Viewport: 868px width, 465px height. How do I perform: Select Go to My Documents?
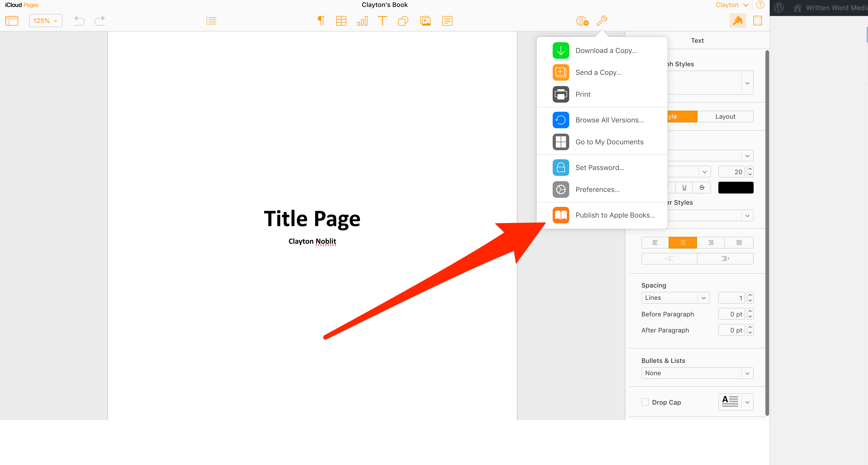pyautogui.click(x=602, y=142)
